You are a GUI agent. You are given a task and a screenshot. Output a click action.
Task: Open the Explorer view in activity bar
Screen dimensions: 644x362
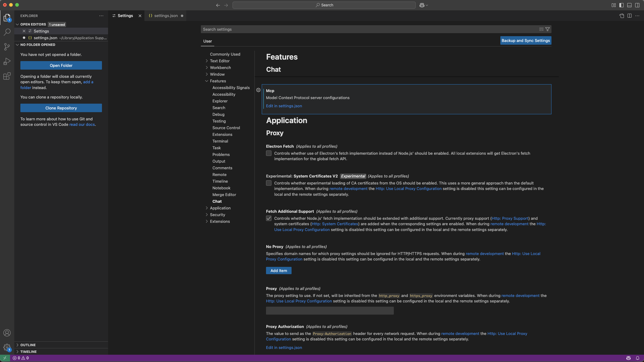[7, 18]
